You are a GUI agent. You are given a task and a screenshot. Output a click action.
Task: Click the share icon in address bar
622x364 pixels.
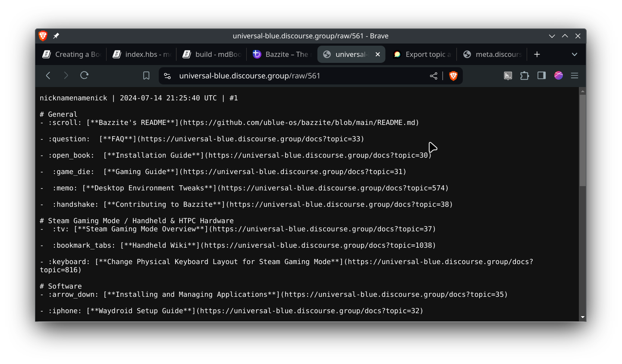[x=434, y=76]
